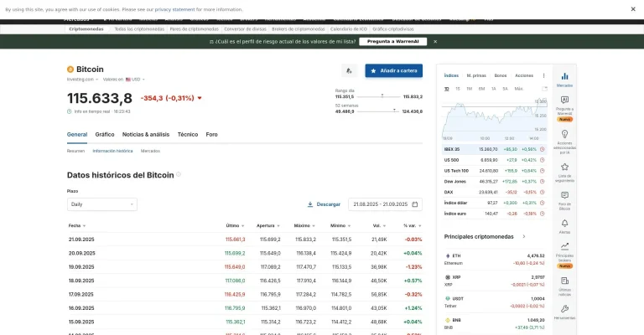
Task: Click the clock icon in DAX row
Action: pyautogui.click(x=543, y=192)
